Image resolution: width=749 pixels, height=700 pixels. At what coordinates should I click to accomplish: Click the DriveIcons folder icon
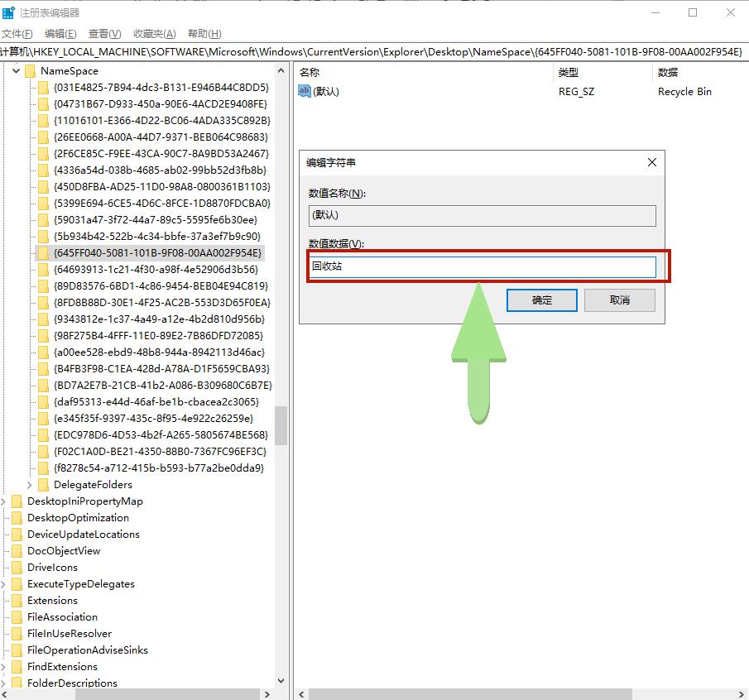point(17,568)
